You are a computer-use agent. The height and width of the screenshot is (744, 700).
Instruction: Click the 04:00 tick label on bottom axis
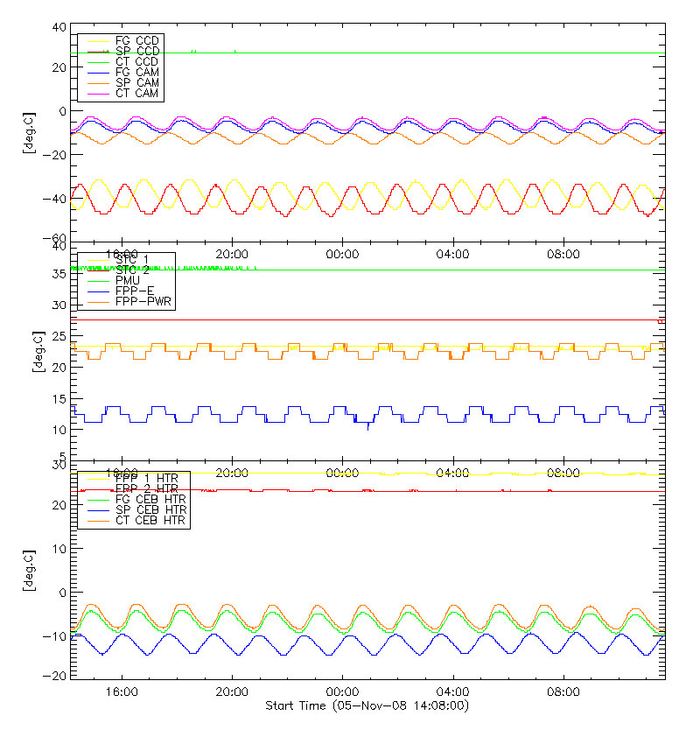pos(453,691)
